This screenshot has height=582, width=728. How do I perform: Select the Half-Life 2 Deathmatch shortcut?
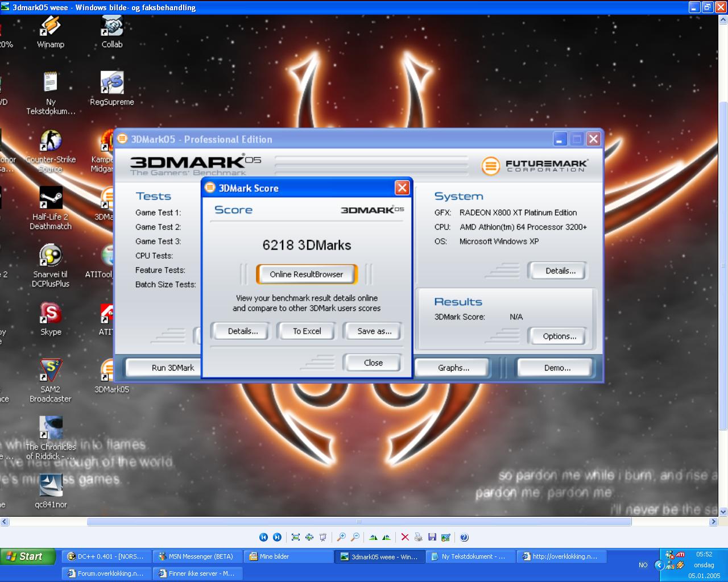51,209
